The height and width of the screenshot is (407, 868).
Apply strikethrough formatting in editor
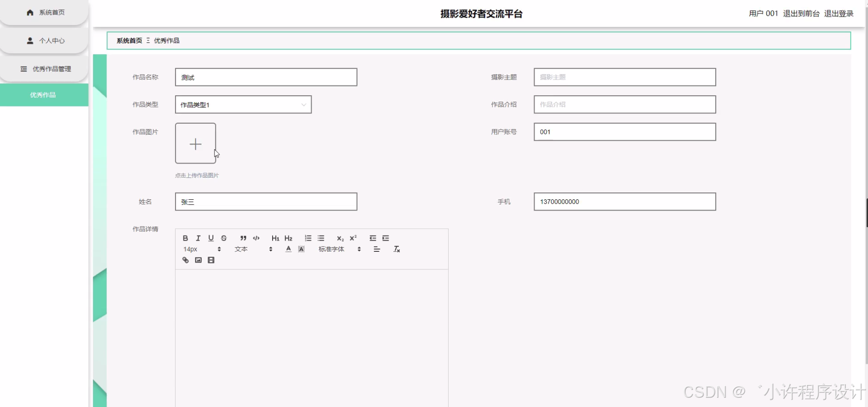[224, 238]
